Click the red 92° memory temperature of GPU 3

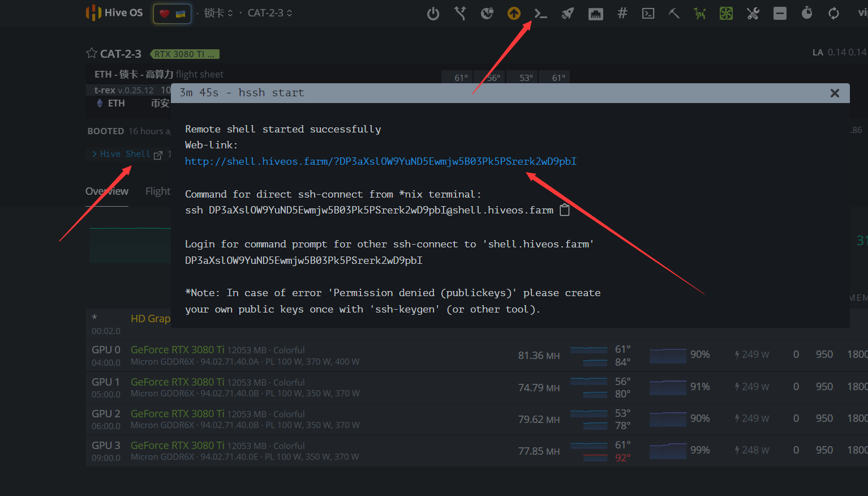pos(623,457)
